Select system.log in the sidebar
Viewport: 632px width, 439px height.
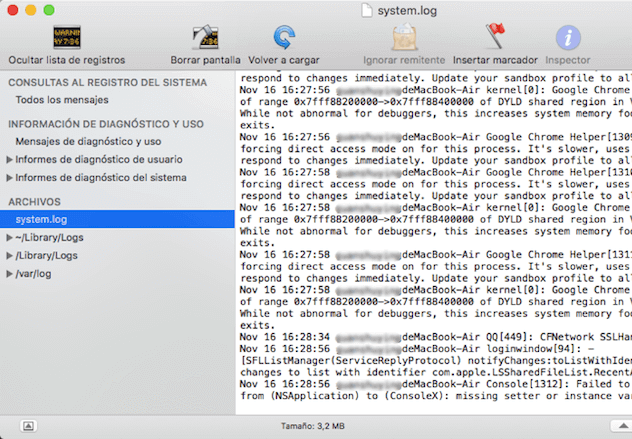coord(117,219)
